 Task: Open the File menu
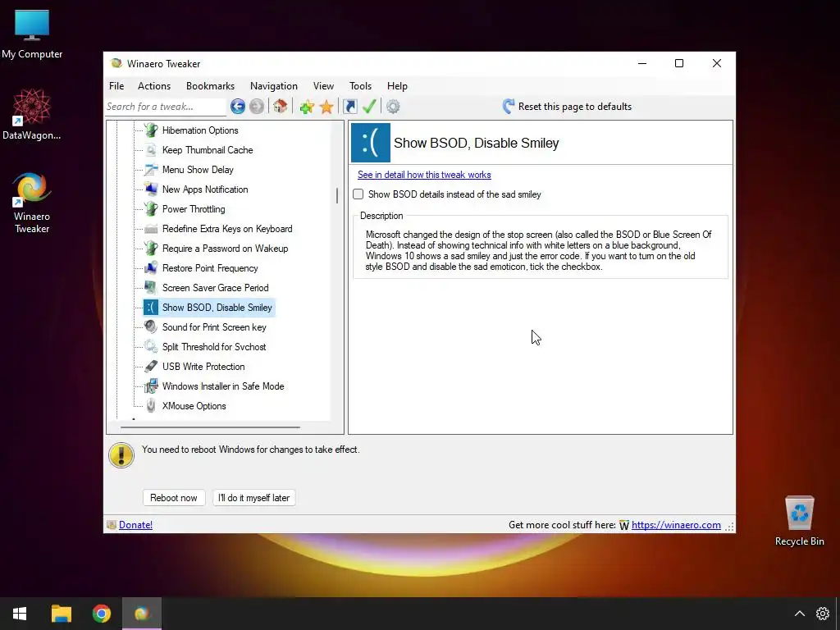116,85
